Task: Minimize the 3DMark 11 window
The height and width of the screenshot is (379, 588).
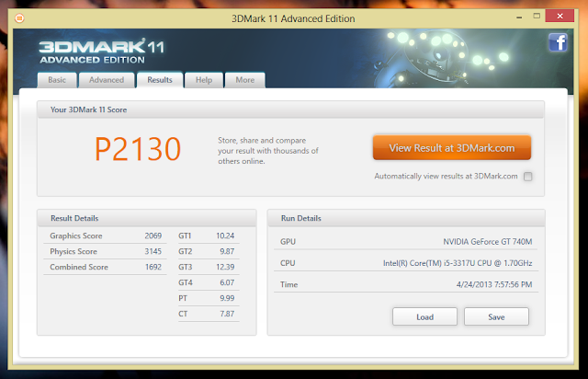Action: coord(519,17)
